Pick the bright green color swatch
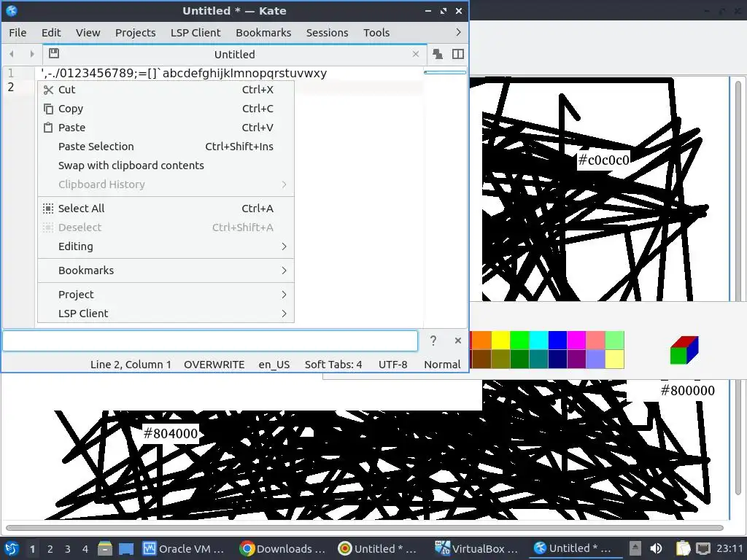 pyautogui.click(x=519, y=341)
